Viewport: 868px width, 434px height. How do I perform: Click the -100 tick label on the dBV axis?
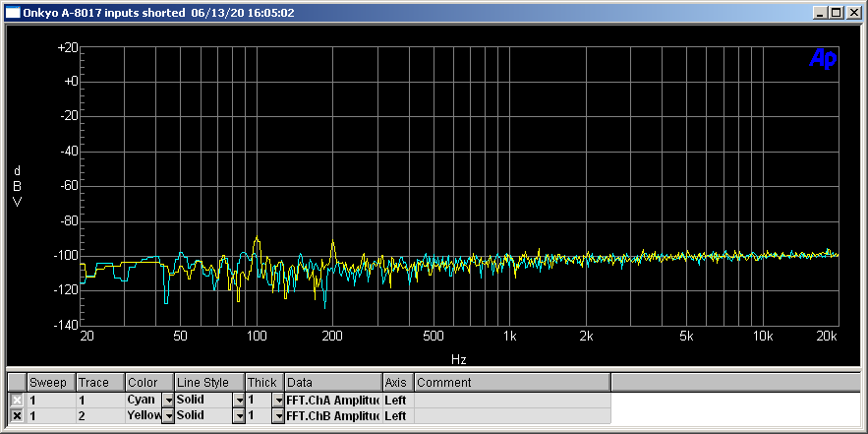tap(65, 256)
